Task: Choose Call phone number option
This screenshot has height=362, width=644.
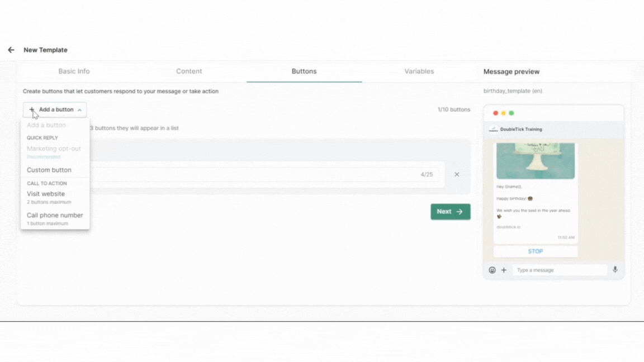Action: coord(55,215)
